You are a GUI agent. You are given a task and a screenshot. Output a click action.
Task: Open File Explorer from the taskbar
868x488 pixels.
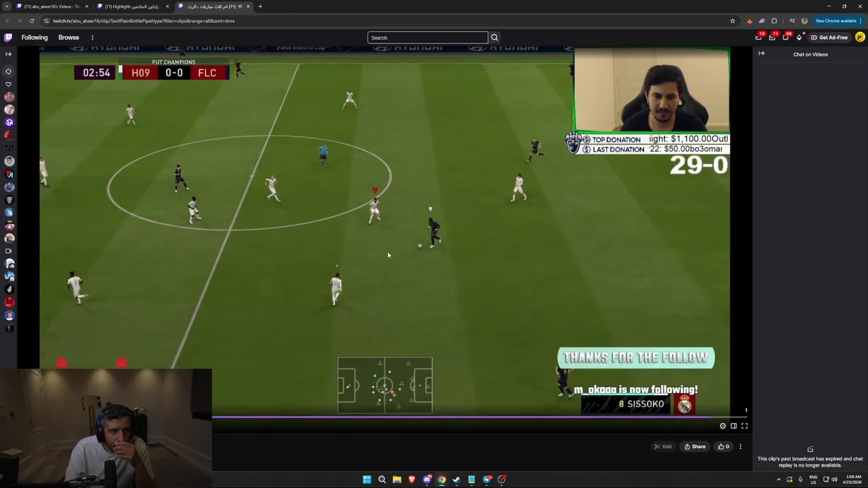click(397, 479)
